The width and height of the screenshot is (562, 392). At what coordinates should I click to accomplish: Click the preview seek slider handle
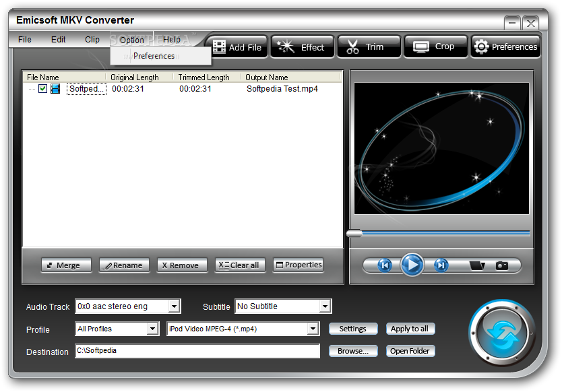click(x=354, y=234)
